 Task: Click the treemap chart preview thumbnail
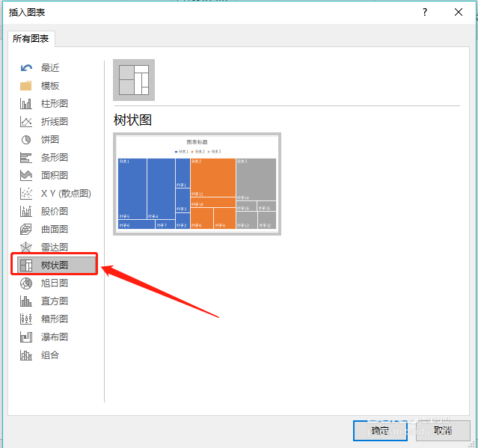tap(197, 184)
